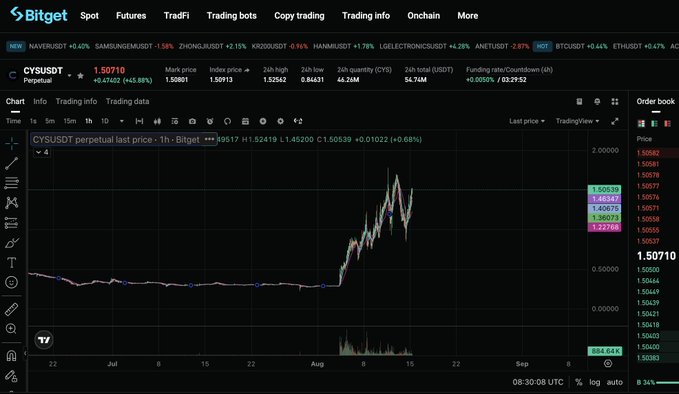Viewport: 679px width, 394px height.
Task: Open the More menu in top navigation
Action: tap(468, 16)
